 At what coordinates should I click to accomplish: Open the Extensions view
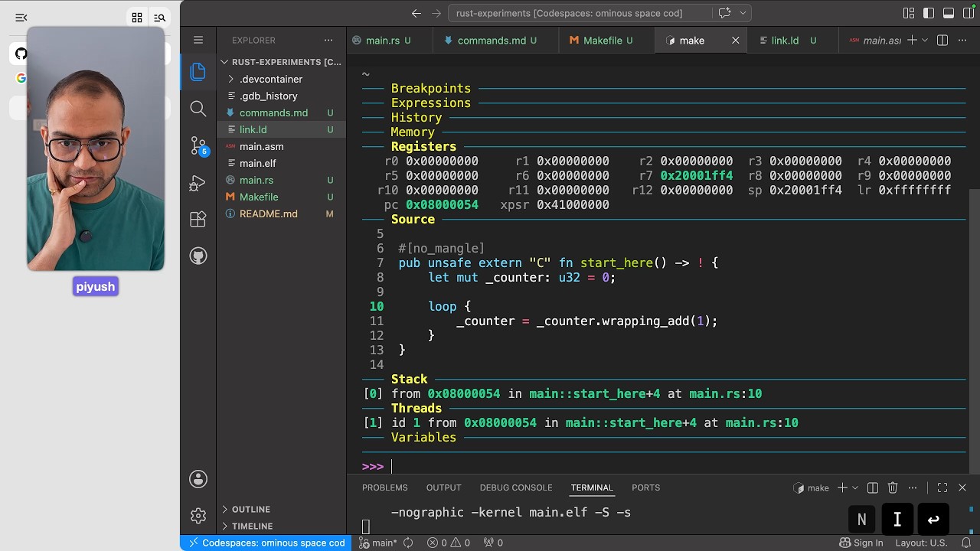(198, 220)
